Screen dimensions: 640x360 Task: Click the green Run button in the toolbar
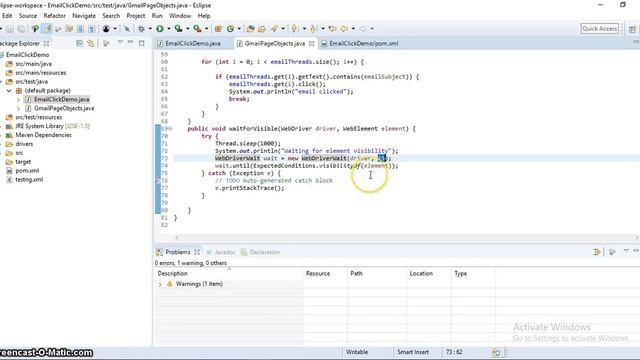coord(160,29)
